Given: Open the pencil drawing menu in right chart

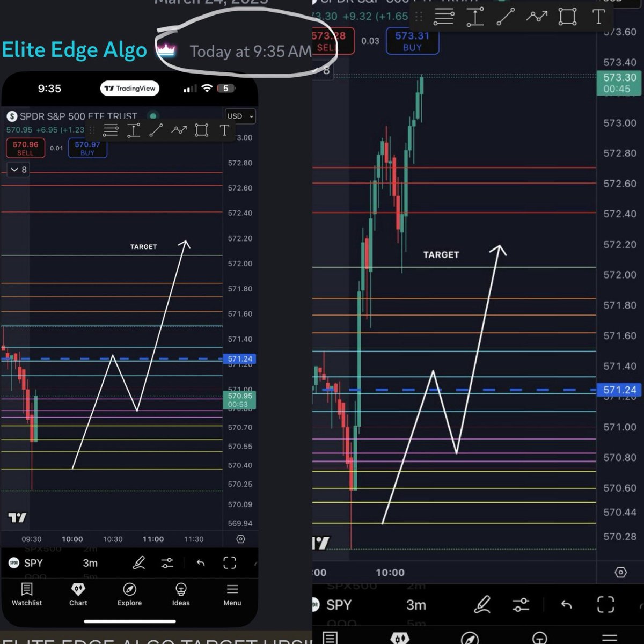Looking at the screenshot, I should [482, 605].
